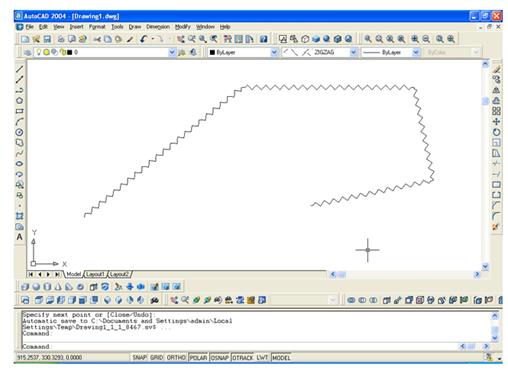Select the Circle draw tool
The image size is (508, 370).
(x=20, y=132)
